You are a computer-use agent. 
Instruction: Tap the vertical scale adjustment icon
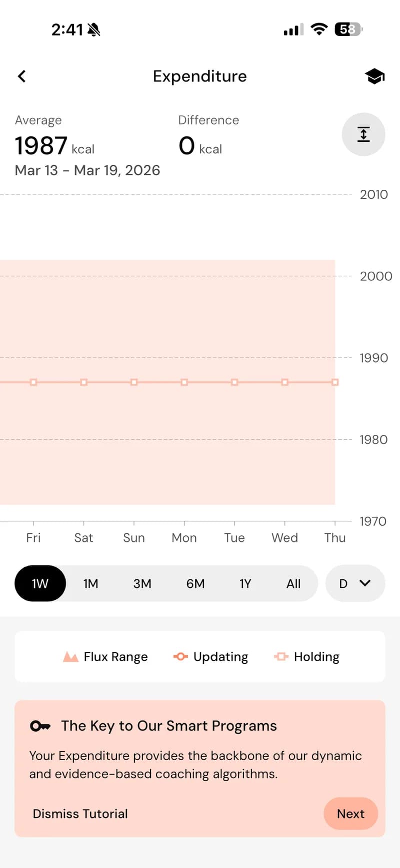pyautogui.click(x=363, y=134)
